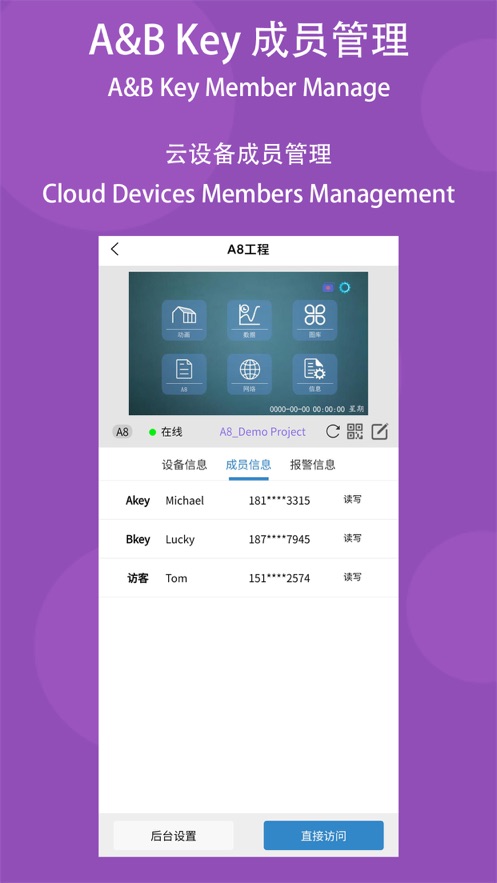Click the A8_Demo Project name link
This screenshot has width=497, height=883.
(262, 432)
